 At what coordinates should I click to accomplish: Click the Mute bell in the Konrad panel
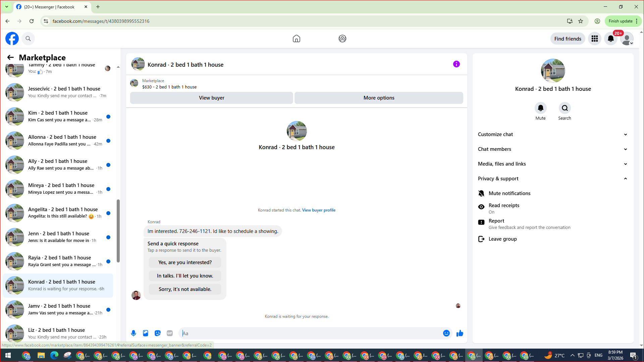click(x=541, y=108)
